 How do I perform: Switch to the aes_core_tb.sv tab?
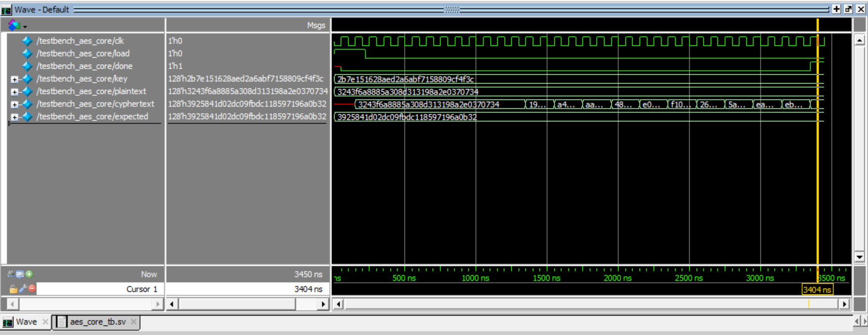pyautogui.click(x=97, y=322)
